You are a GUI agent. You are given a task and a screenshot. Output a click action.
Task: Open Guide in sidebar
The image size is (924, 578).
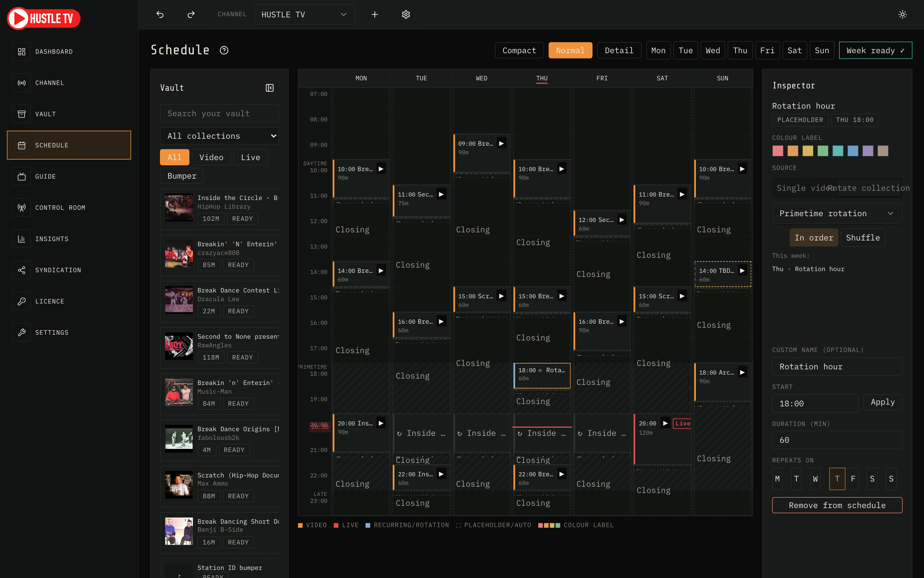click(x=69, y=177)
